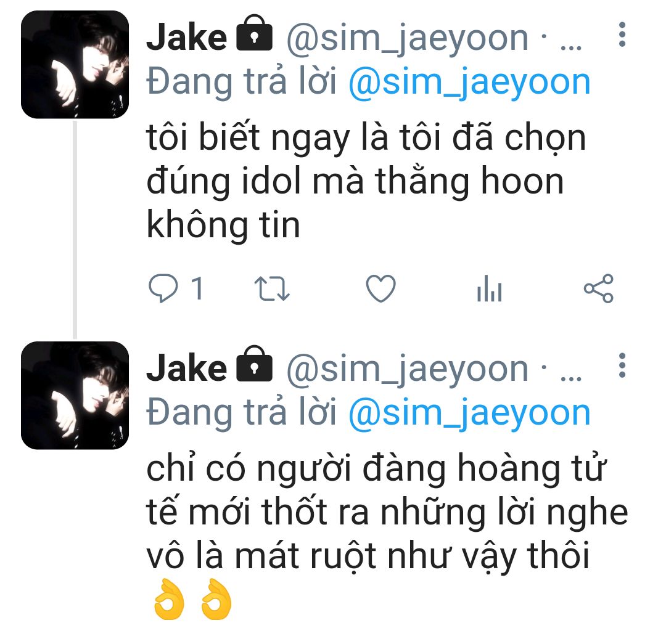Click @sim_jaeyoon reply mention in first tweet
This screenshot has height=644, width=666.
(x=469, y=83)
